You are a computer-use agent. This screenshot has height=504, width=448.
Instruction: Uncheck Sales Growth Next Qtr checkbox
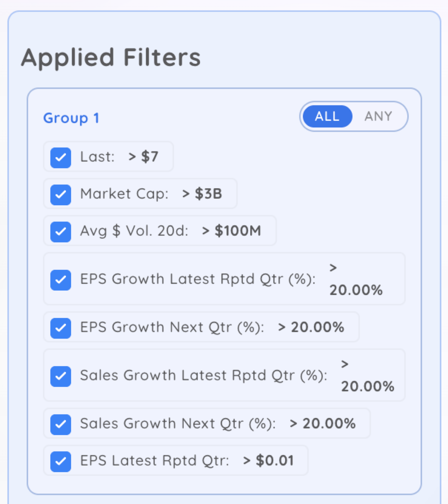point(61,424)
